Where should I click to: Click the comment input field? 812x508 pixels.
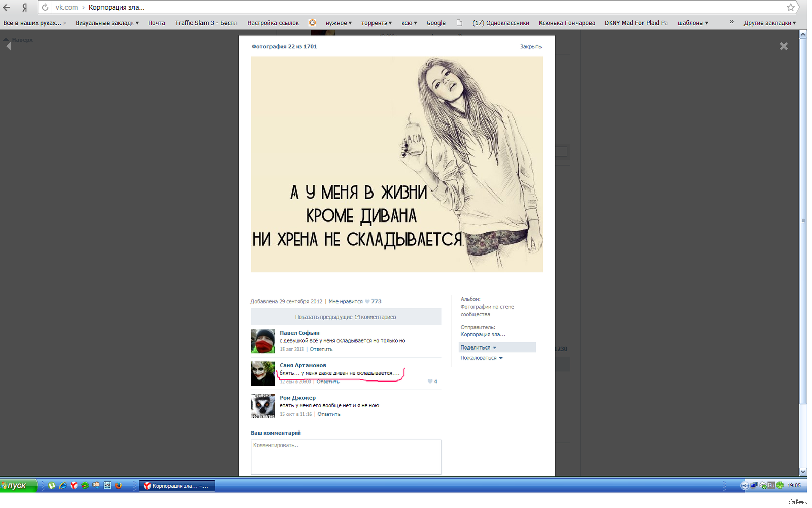pos(346,457)
